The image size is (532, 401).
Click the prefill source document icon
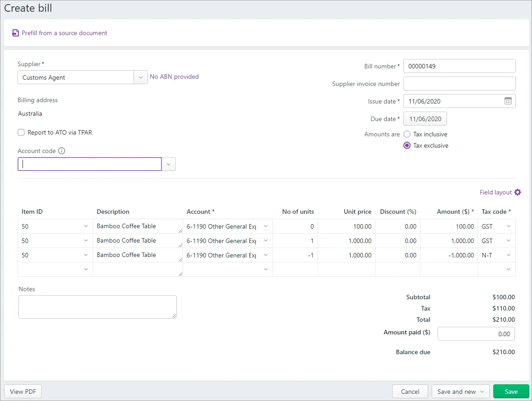pos(15,33)
